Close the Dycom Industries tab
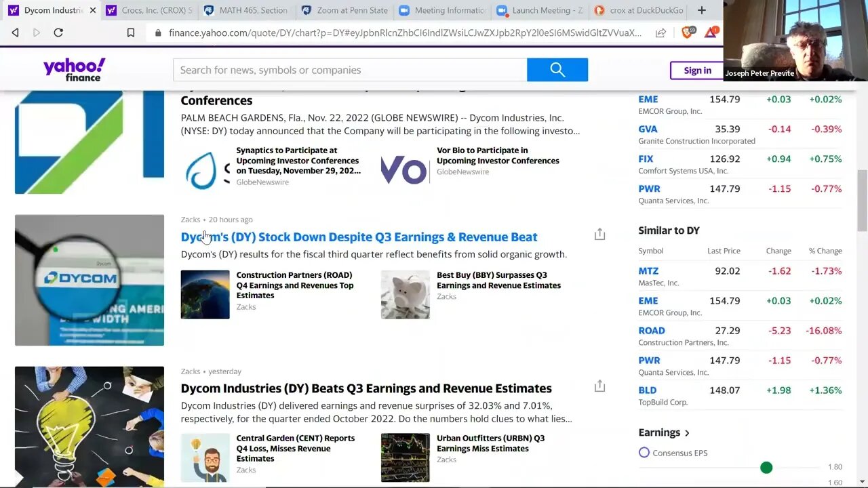Viewport: 868px width, 488px height. coord(93,10)
